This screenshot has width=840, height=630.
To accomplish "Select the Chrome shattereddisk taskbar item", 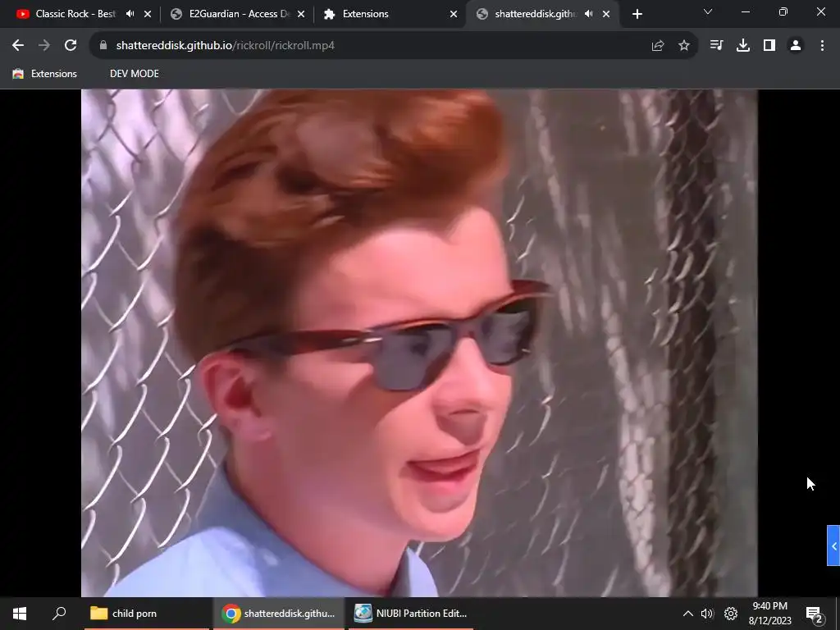I will pyautogui.click(x=279, y=614).
